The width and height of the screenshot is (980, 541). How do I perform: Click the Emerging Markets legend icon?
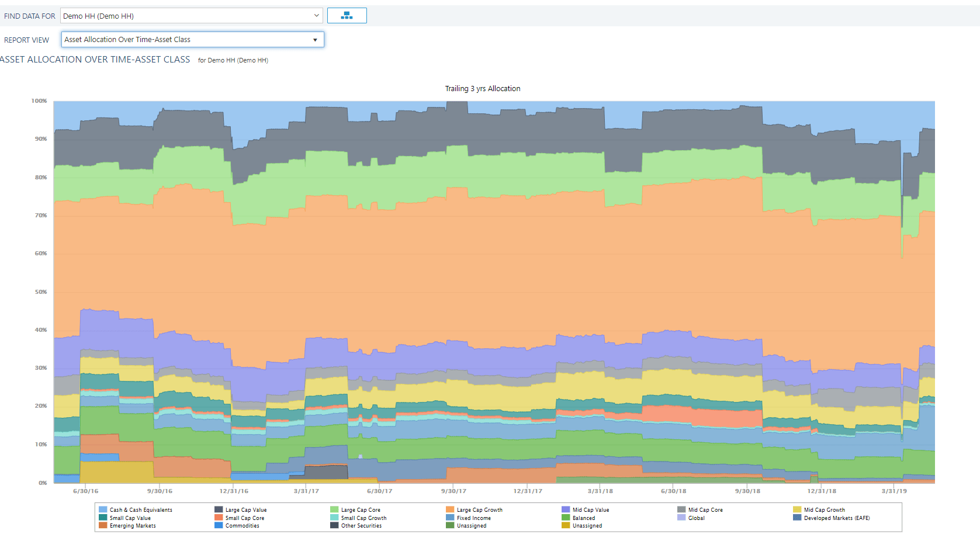pyautogui.click(x=103, y=525)
